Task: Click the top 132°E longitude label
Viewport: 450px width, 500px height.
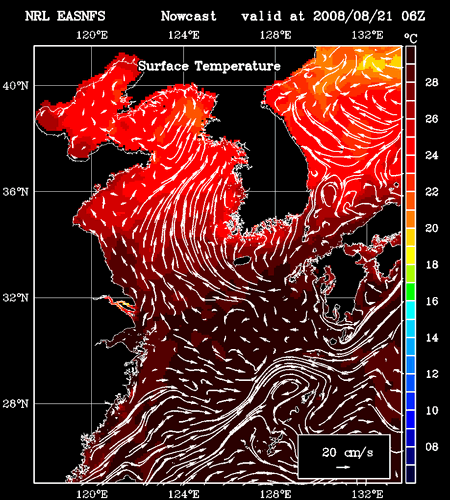Action: pyautogui.click(x=367, y=35)
